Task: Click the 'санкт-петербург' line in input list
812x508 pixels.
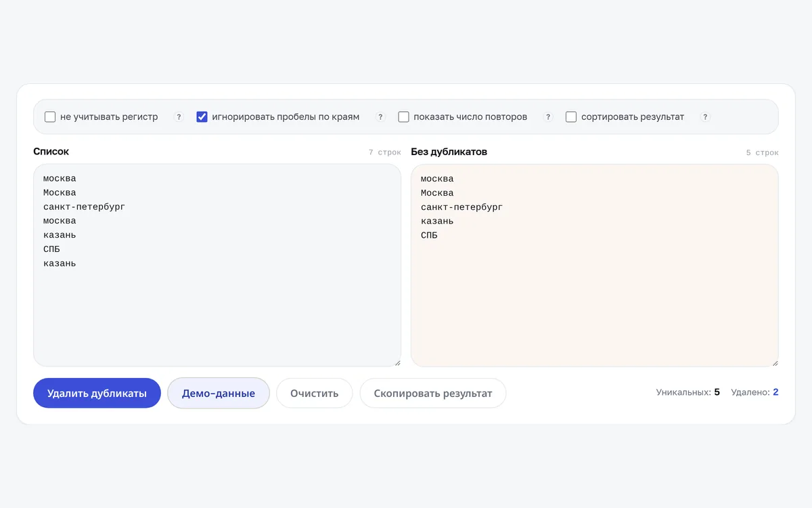Action: pos(85,207)
